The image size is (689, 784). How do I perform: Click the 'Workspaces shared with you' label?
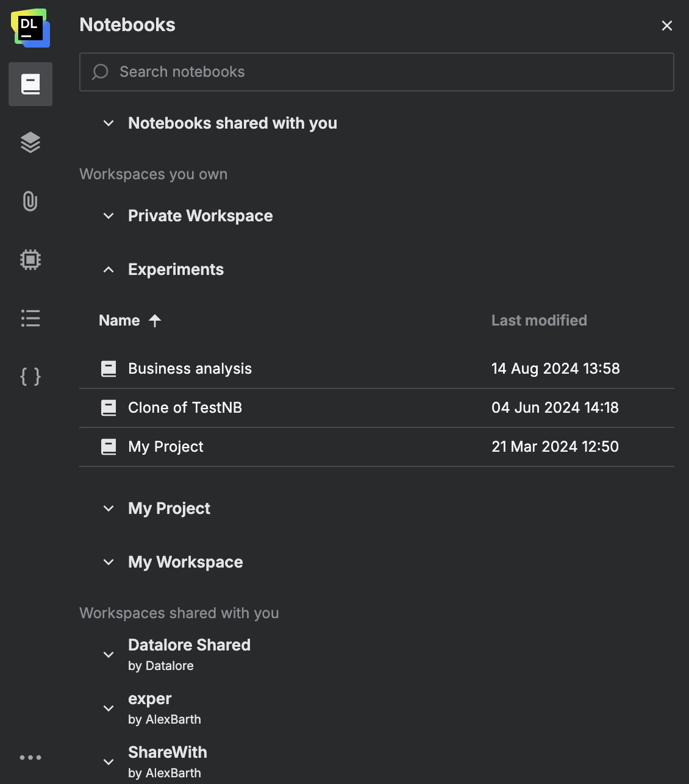(x=179, y=613)
